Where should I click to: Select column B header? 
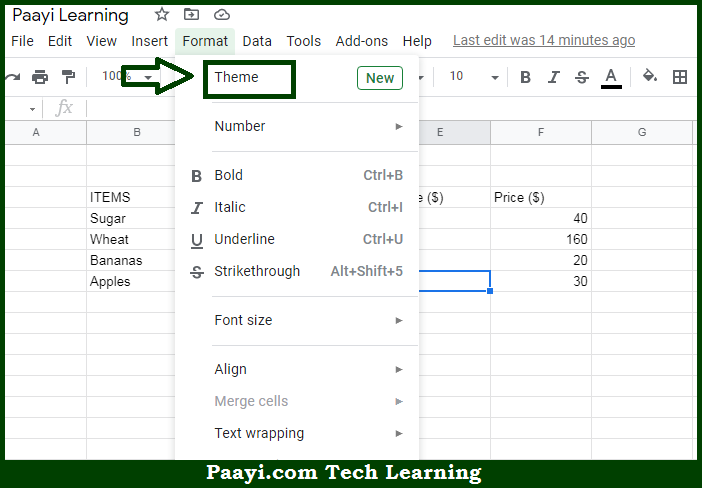click(131, 133)
